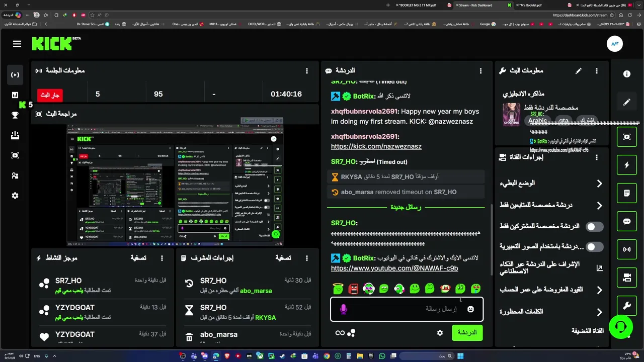644x362 pixels.
Task: Expand account age restrictions chevron
Action: 599,290
